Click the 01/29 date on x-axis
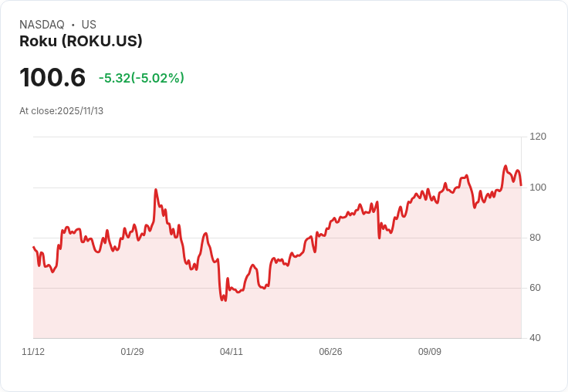This screenshot has height=392, width=568. coord(132,352)
